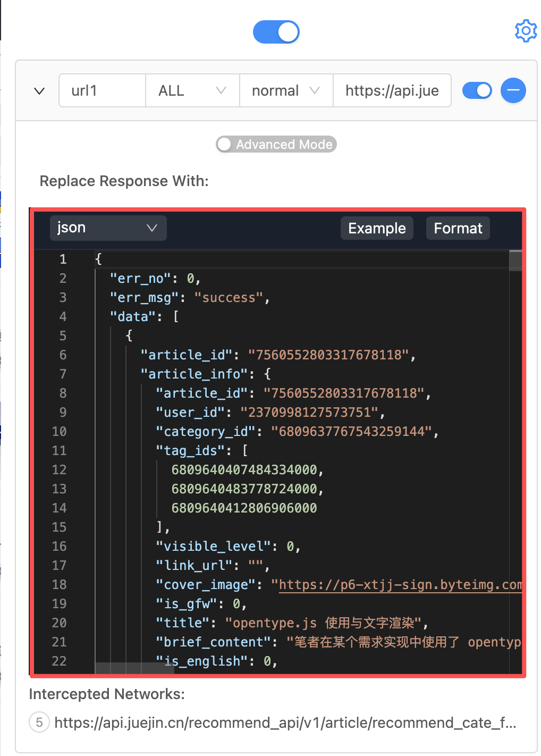Image resolution: width=541 pixels, height=756 pixels.
Task: Click the Example button
Action: (377, 228)
